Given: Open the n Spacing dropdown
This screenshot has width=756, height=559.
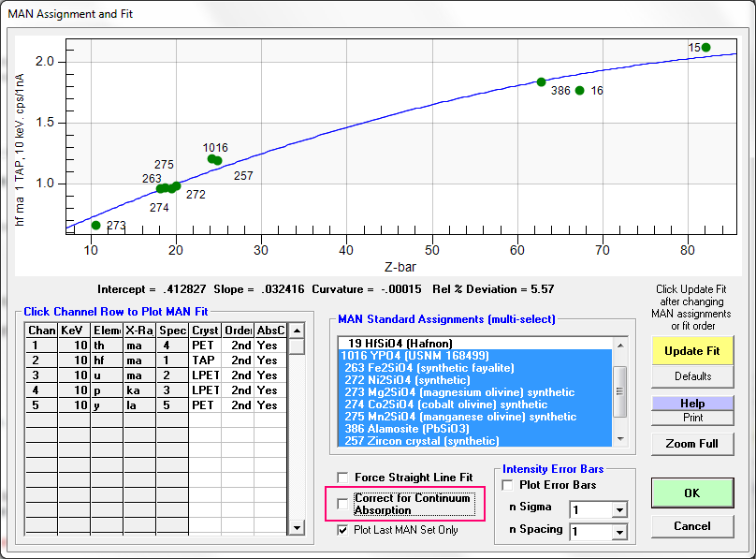Looking at the screenshot, I should 618,532.
